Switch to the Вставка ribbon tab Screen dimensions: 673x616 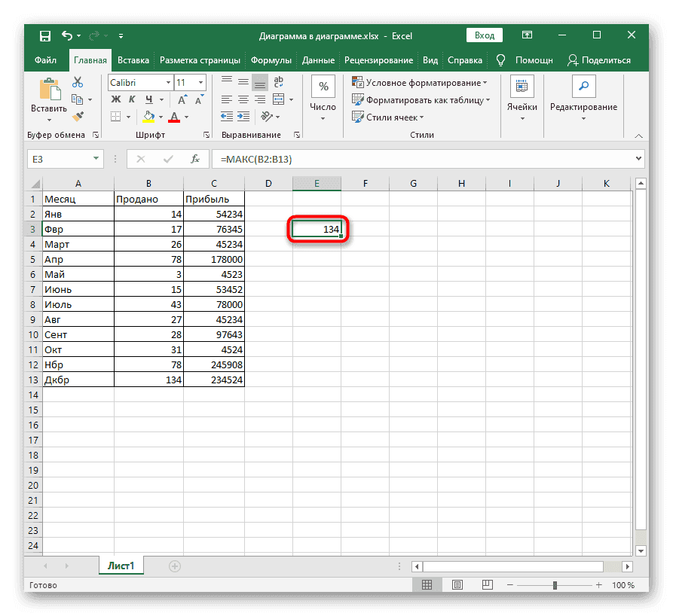point(133,60)
